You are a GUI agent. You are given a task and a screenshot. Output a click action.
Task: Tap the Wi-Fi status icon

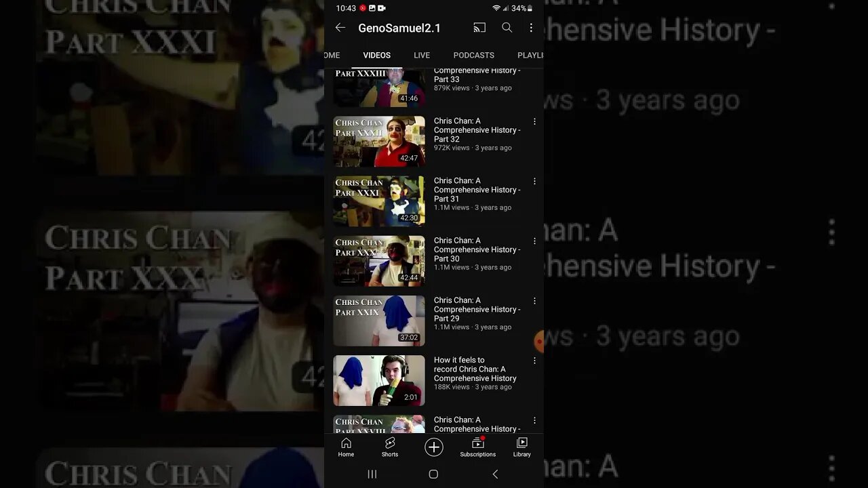(x=496, y=8)
